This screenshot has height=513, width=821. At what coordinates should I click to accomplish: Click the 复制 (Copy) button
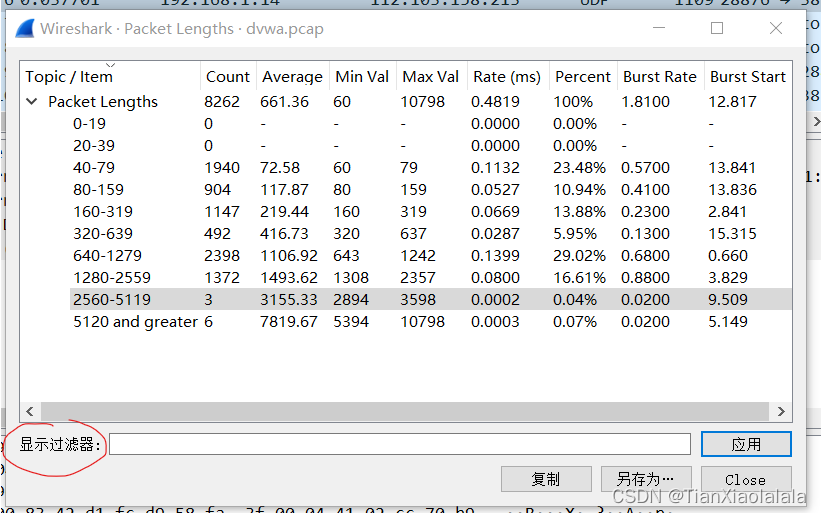pyautogui.click(x=546, y=479)
